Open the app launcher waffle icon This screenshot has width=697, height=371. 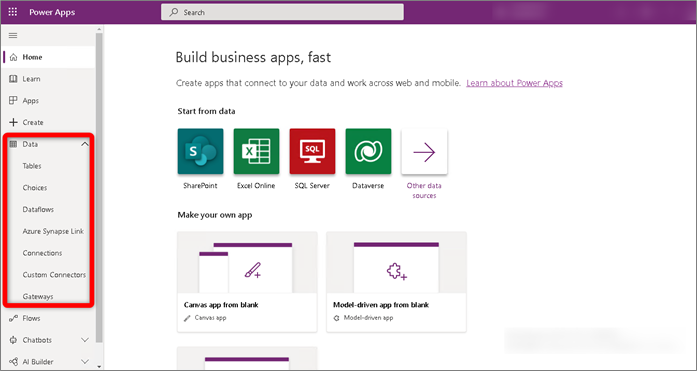pyautogui.click(x=13, y=12)
